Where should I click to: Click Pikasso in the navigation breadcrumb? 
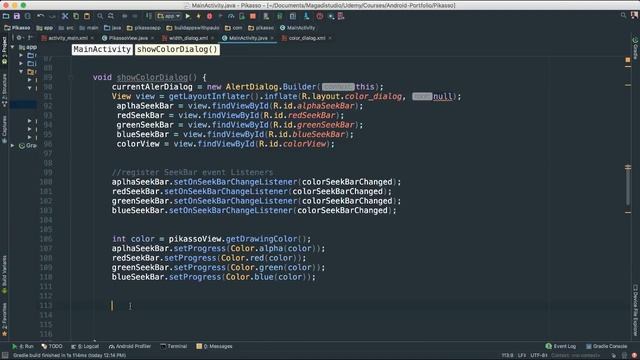pos(18,28)
